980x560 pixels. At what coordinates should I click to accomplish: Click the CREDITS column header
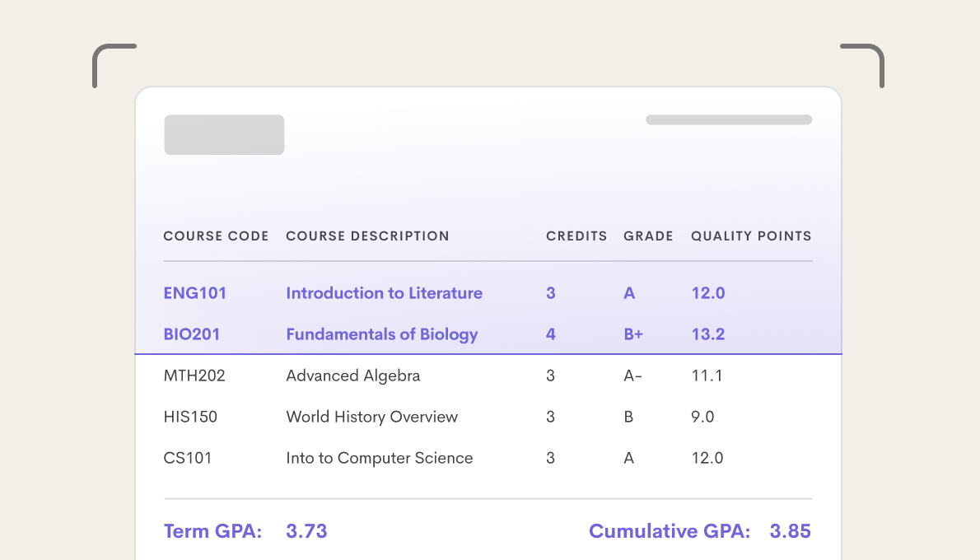576,236
